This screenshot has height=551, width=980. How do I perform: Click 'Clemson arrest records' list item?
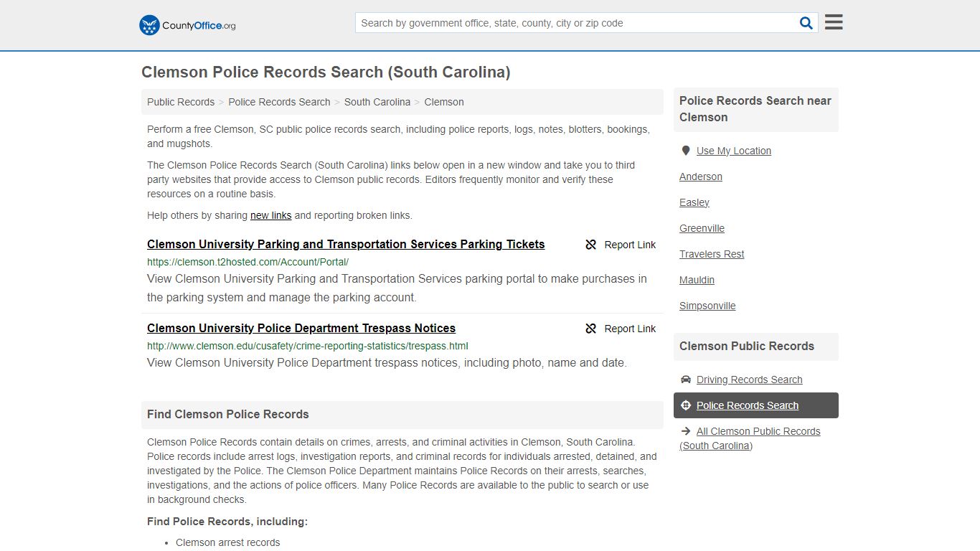pos(228,542)
